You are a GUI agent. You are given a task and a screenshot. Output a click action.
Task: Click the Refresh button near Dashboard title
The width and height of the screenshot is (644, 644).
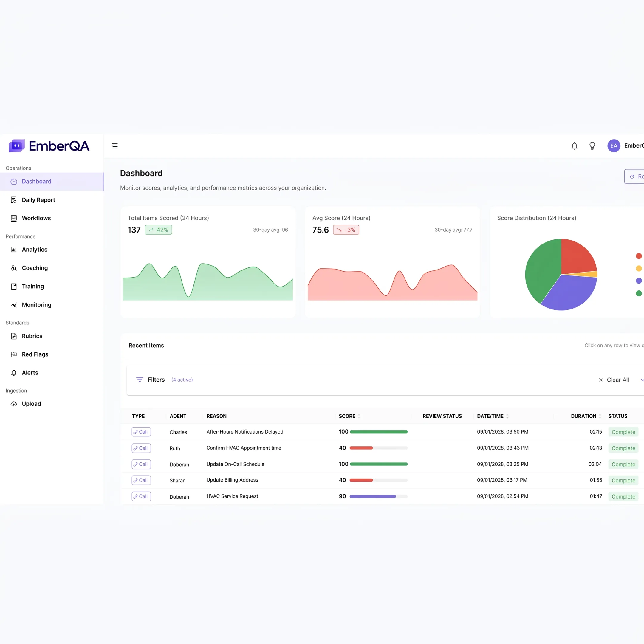coord(634,176)
